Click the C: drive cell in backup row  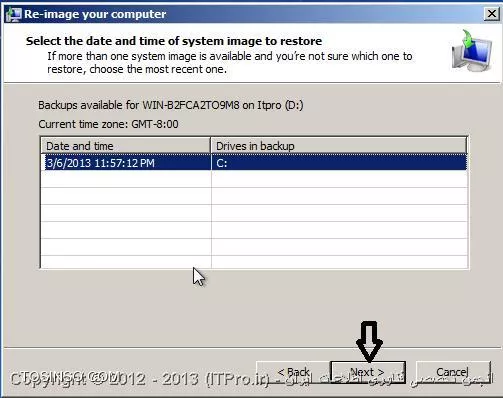tap(339, 163)
